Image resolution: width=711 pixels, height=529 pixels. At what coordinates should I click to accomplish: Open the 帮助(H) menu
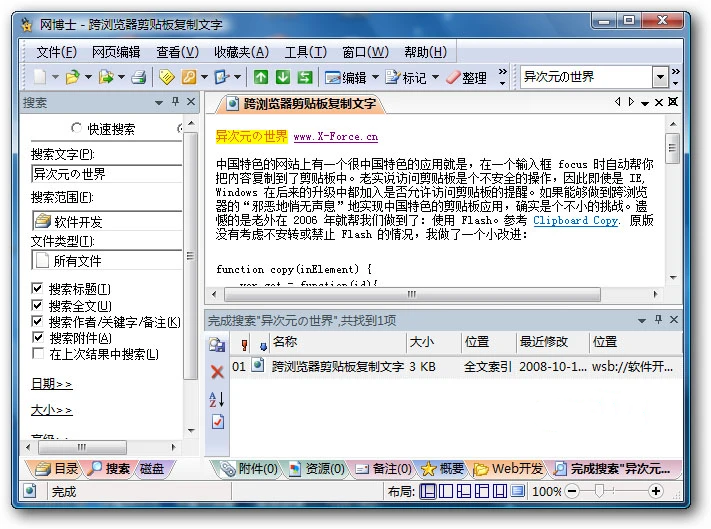pyautogui.click(x=425, y=52)
